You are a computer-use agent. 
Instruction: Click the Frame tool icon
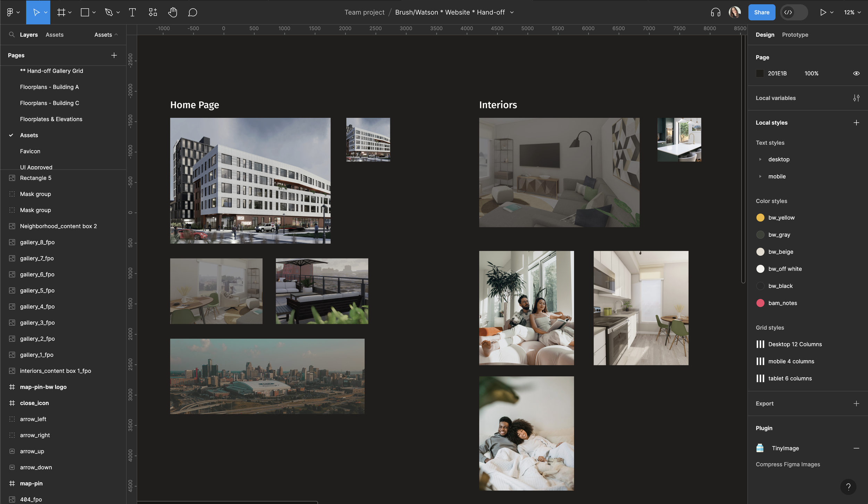(61, 12)
